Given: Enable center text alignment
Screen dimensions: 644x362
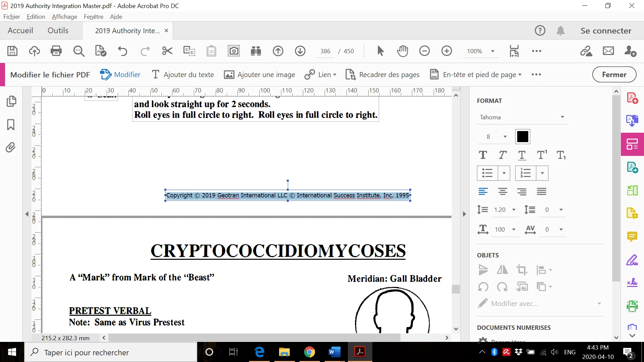Looking at the screenshot, I should tap(502, 191).
